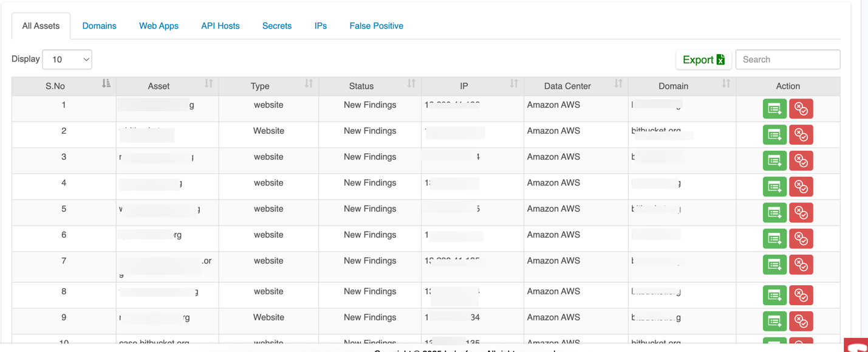Open the Display rows count dropdown
Image resolution: width=868 pixels, height=352 pixels.
[x=67, y=60]
